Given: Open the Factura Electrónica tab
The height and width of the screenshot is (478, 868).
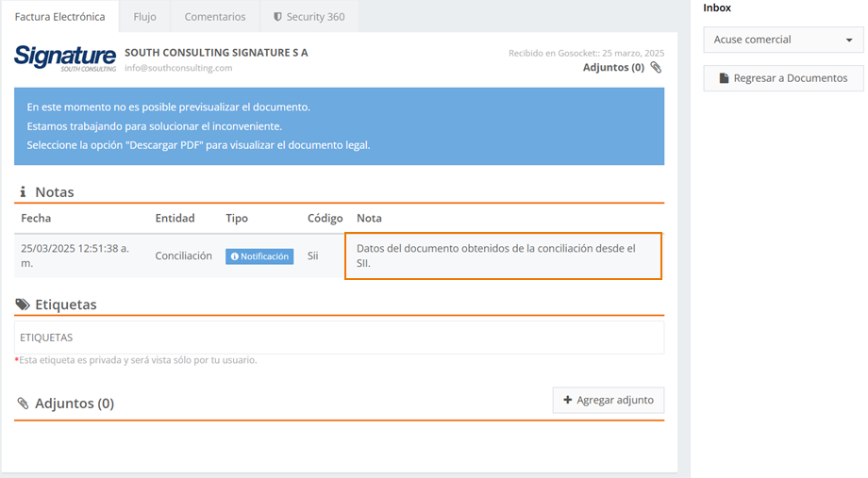Looking at the screenshot, I should [59, 17].
